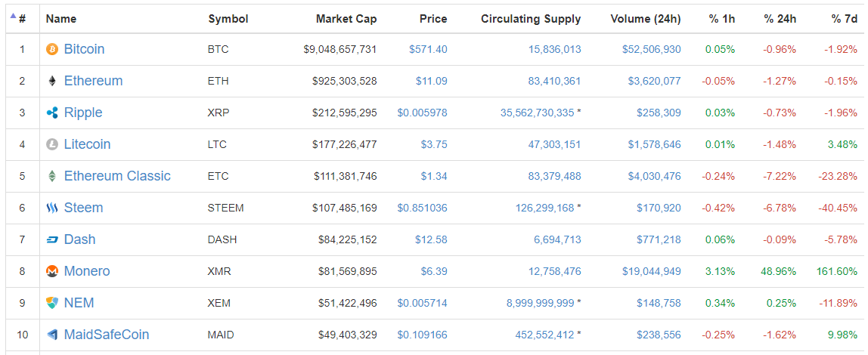Screen dimensions: 868x355
Task: Click MaidSafeCoin 7d change 9.98%
Action: coord(844,335)
